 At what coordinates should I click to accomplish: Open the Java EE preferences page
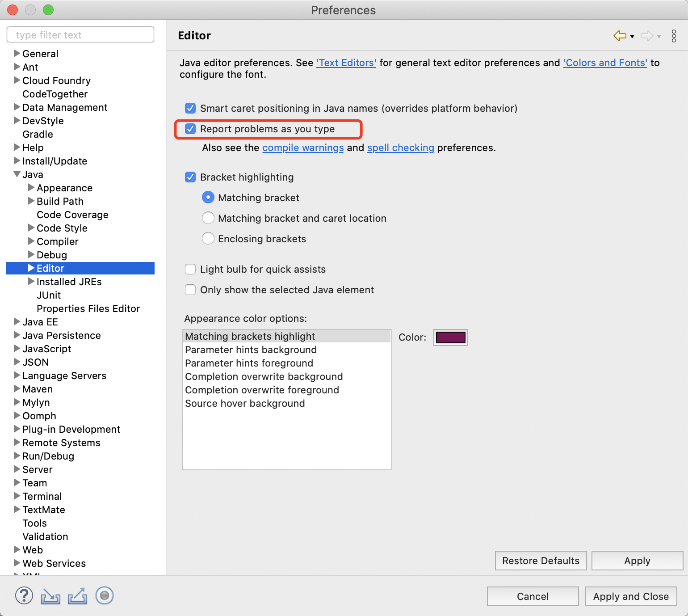click(40, 322)
